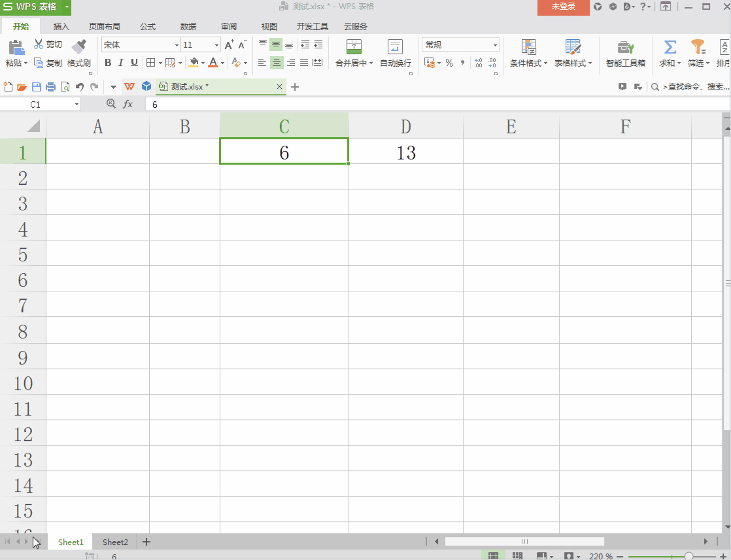Apply the red font color swatch
The image size is (731, 560).
[213, 63]
